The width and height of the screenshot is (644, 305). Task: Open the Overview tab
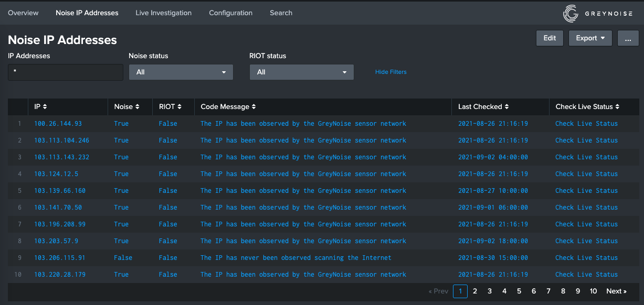pos(23,13)
